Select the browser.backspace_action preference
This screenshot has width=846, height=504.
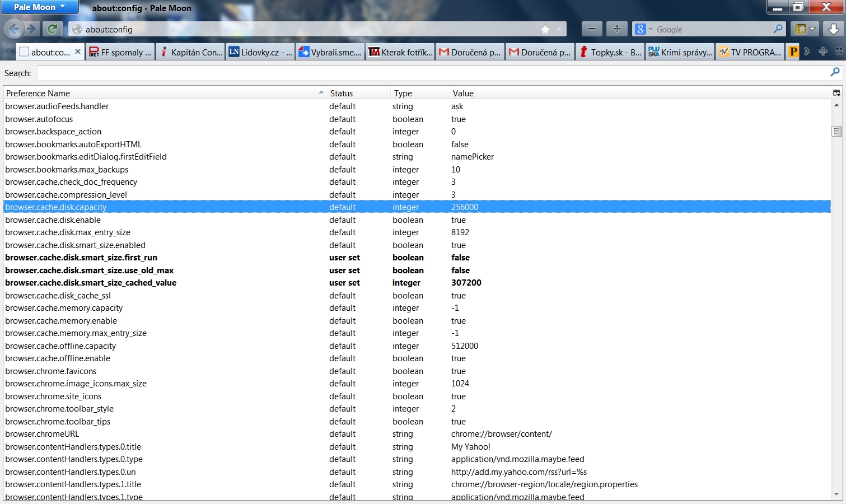pyautogui.click(x=417, y=132)
